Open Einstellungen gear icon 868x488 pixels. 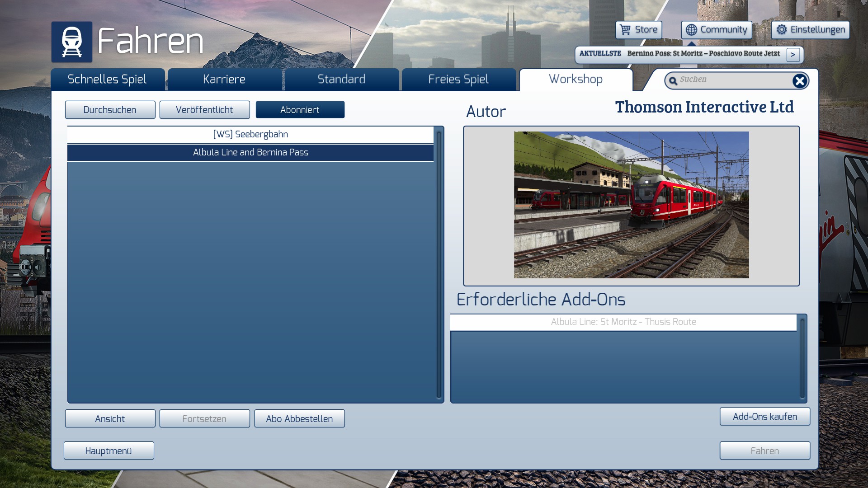click(x=782, y=30)
